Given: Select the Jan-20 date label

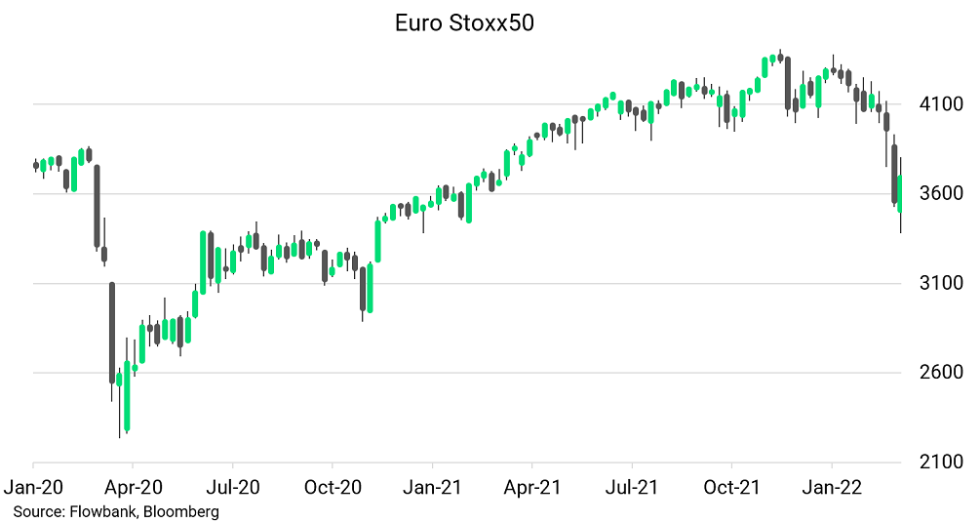Looking at the screenshot, I should tap(33, 485).
